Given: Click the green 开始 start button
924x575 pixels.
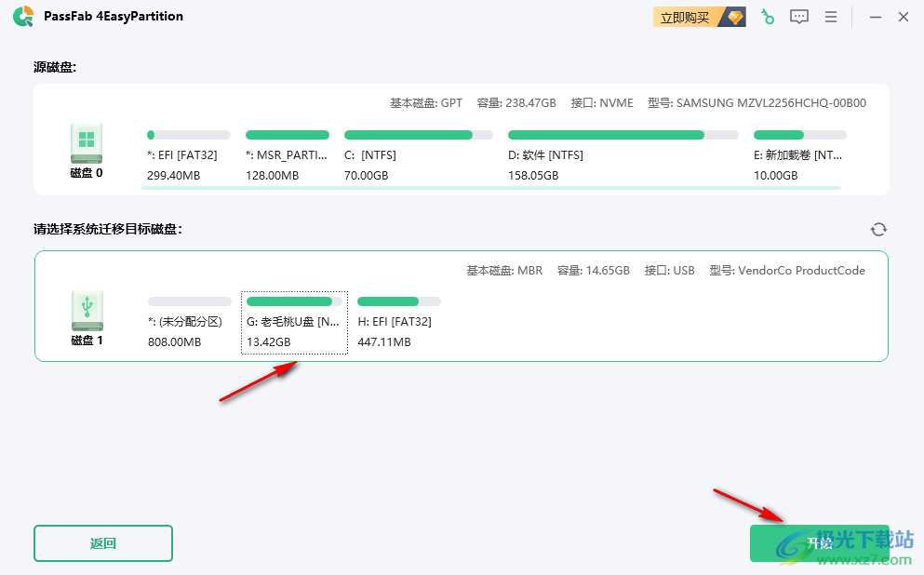Looking at the screenshot, I should click(819, 543).
